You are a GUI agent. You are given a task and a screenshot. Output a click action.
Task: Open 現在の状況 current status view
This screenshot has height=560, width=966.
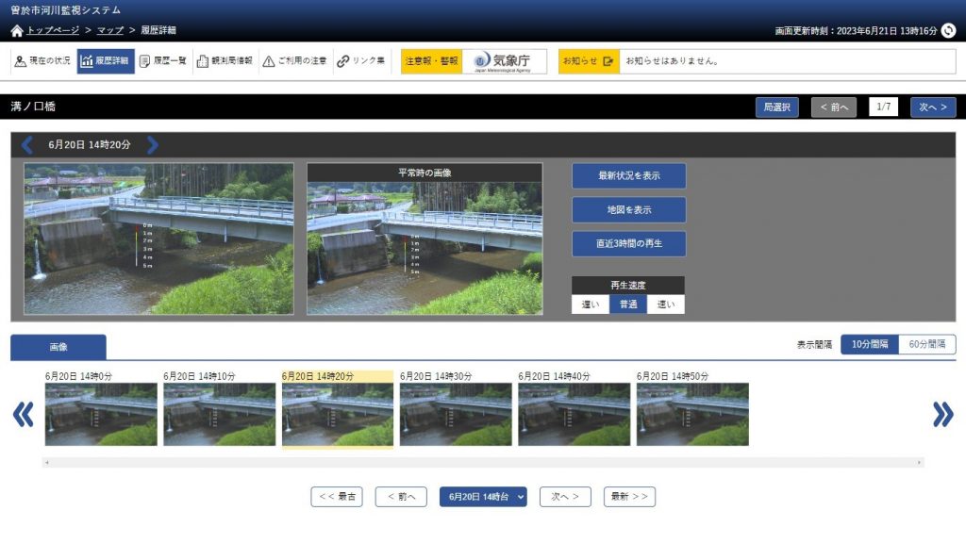42,61
